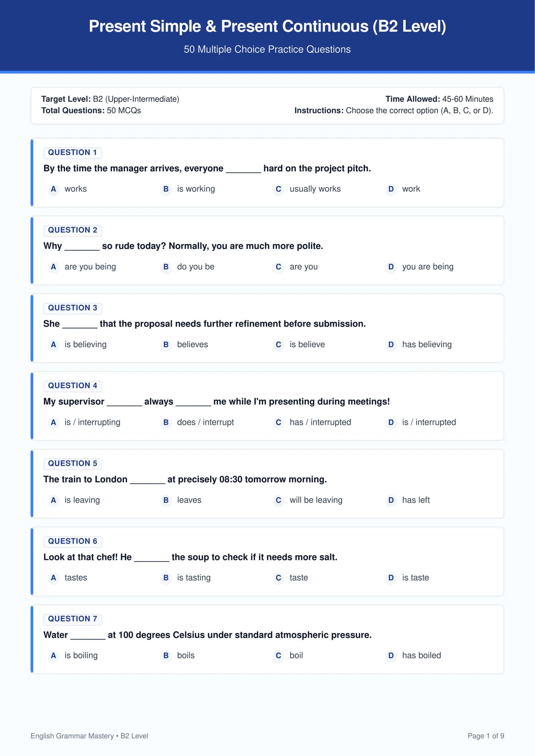Choose option B 'is working' in Question 1

188,189
